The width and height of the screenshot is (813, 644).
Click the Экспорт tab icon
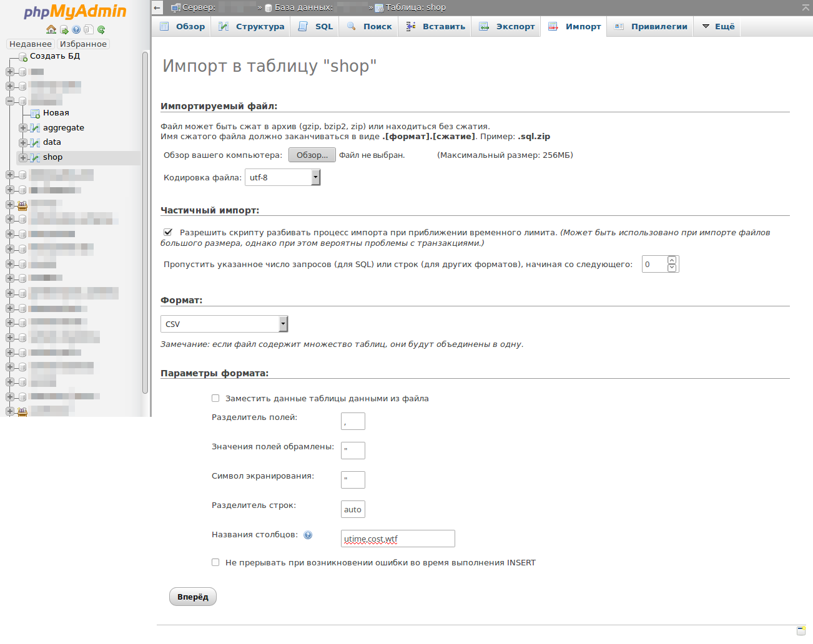[x=484, y=26]
